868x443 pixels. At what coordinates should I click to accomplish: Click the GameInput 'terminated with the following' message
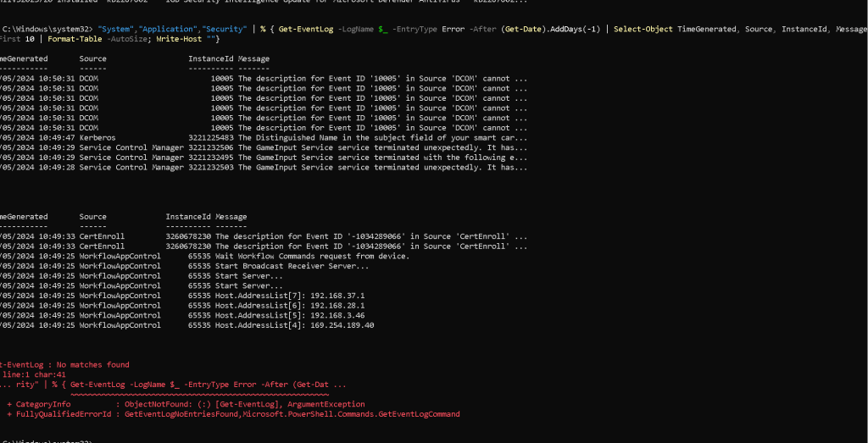tap(382, 158)
